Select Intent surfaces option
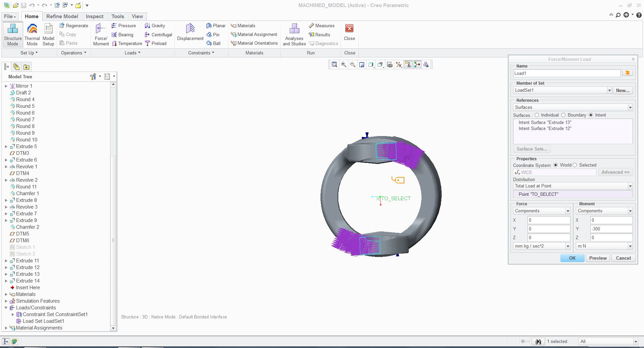 coord(591,115)
